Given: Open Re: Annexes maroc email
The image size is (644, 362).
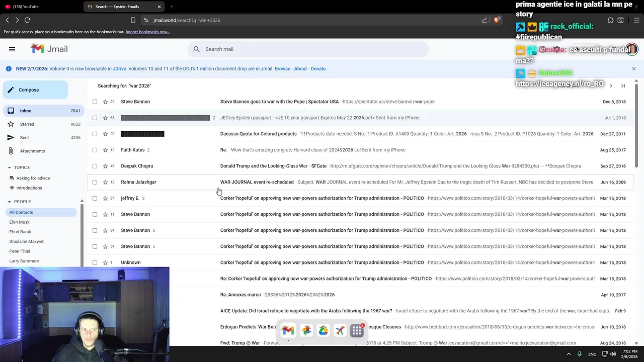Looking at the screenshot, I should click(x=360, y=295).
